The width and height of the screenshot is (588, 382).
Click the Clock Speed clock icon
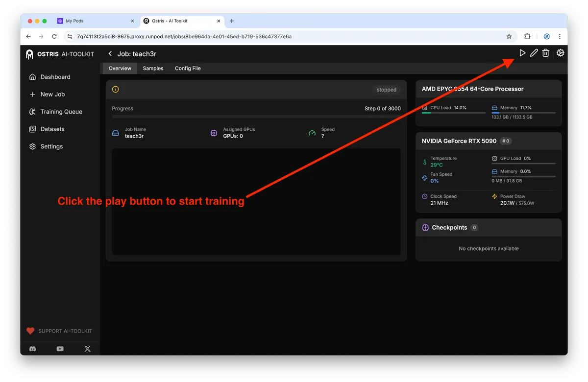(x=425, y=196)
